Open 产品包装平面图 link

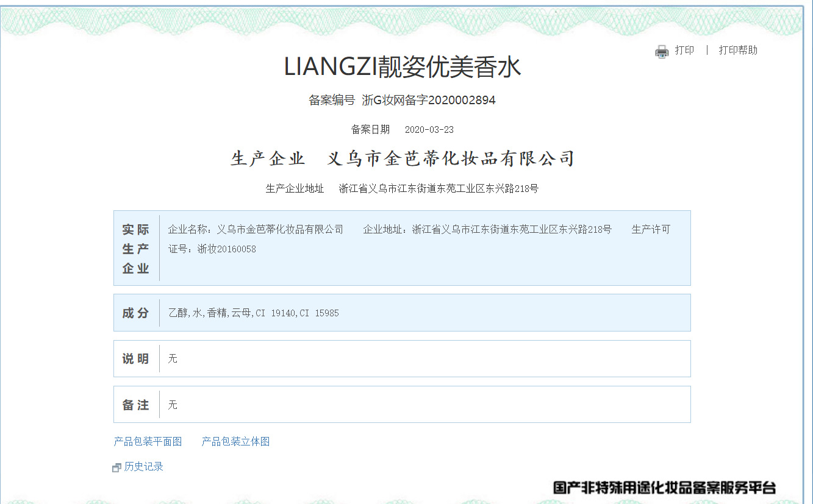tap(148, 442)
